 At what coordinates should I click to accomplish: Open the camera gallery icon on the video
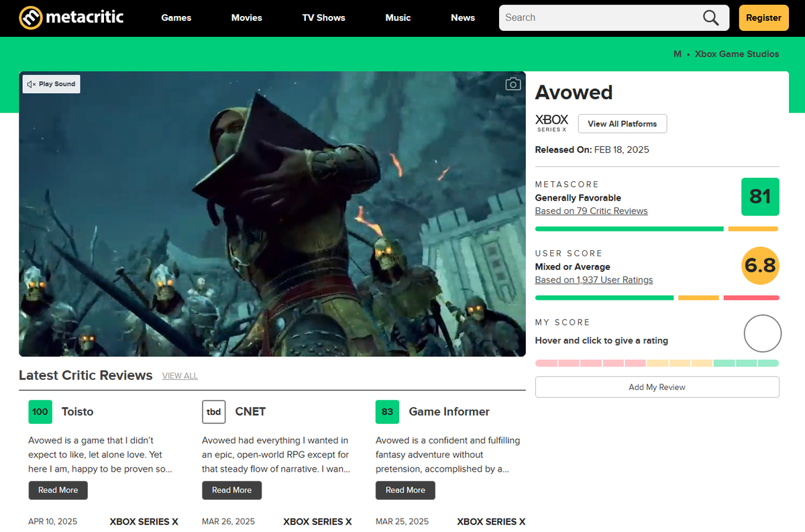pyautogui.click(x=513, y=84)
